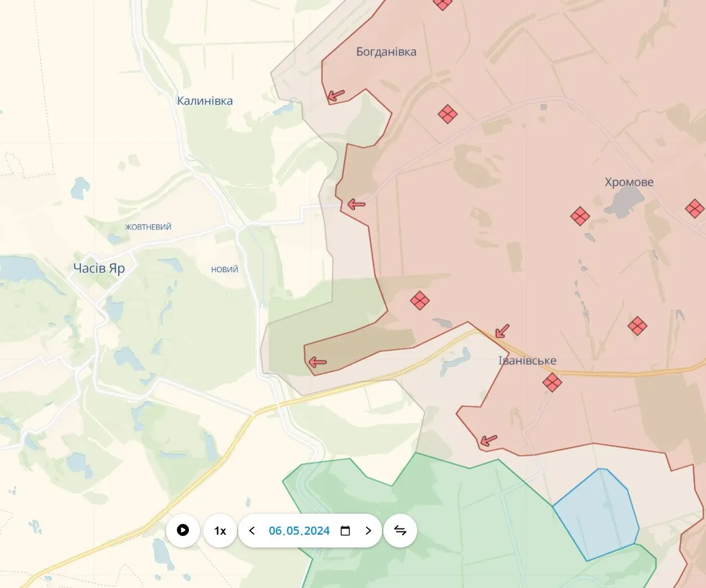The width and height of the screenshot is (706, 588).
Task: Select red unit marker southwest of Хромове
Action: (x=580, y=216)
